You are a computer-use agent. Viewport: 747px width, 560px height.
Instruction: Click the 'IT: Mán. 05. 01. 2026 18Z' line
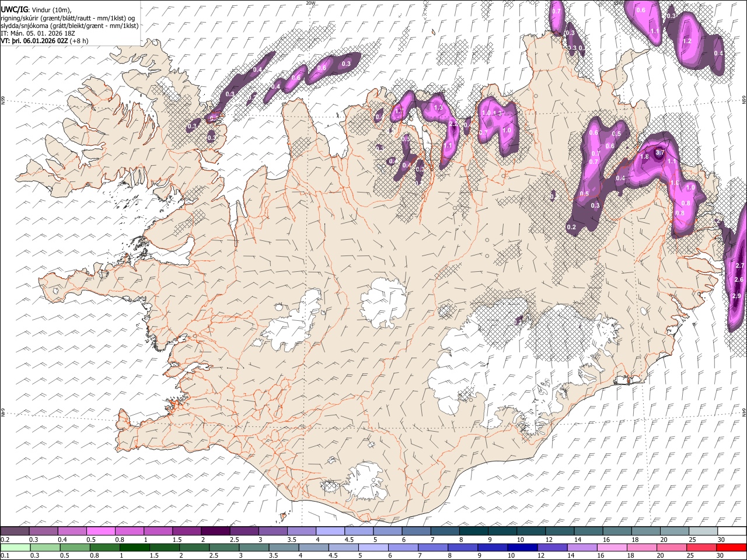point(37,33)
